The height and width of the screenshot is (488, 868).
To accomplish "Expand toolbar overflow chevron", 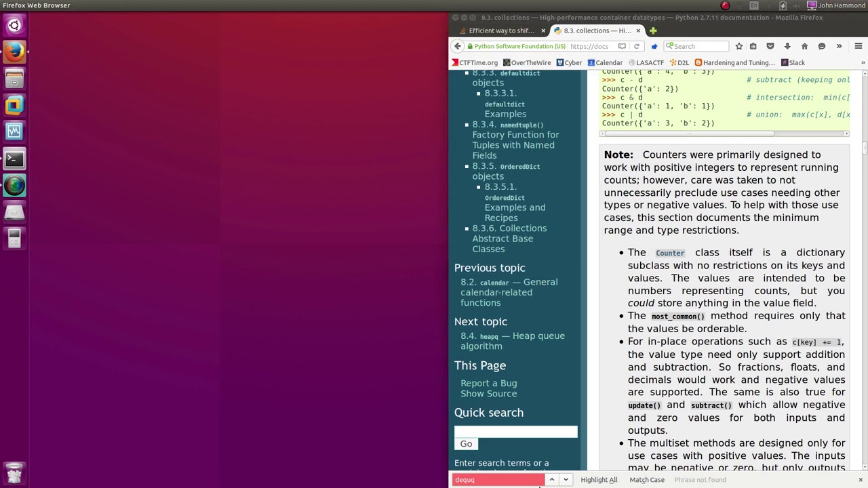I will pos(839,46).
